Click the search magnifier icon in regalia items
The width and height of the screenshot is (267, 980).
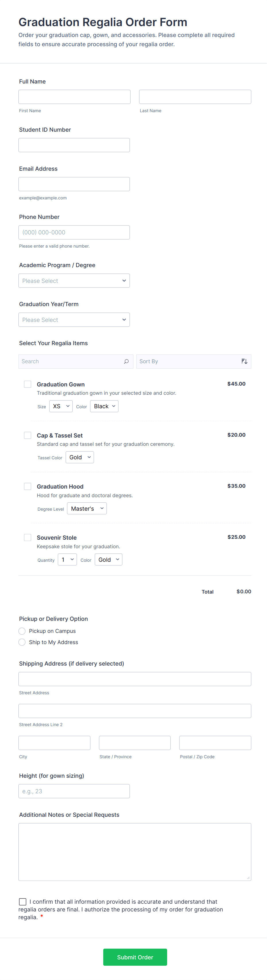[126, 361]
